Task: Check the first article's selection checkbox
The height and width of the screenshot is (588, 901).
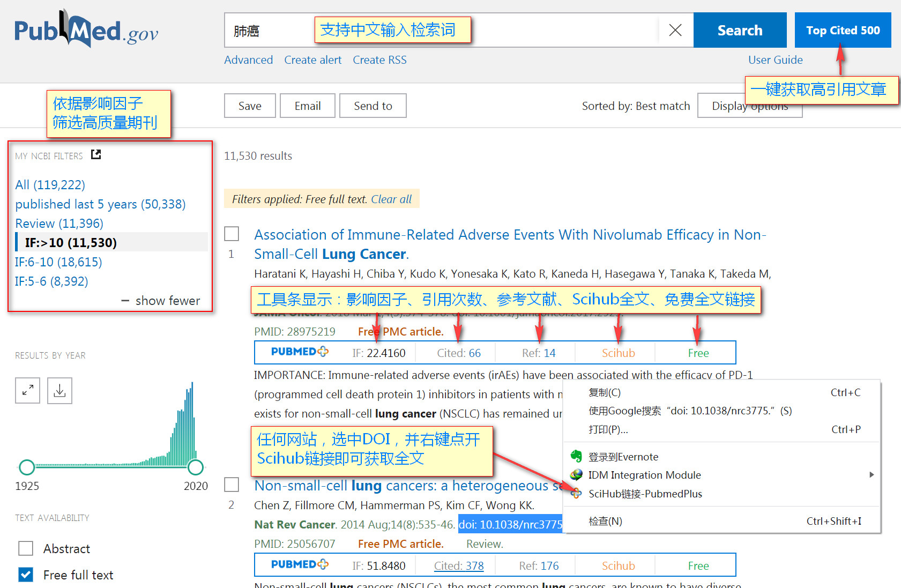Action: coord(231,234)
